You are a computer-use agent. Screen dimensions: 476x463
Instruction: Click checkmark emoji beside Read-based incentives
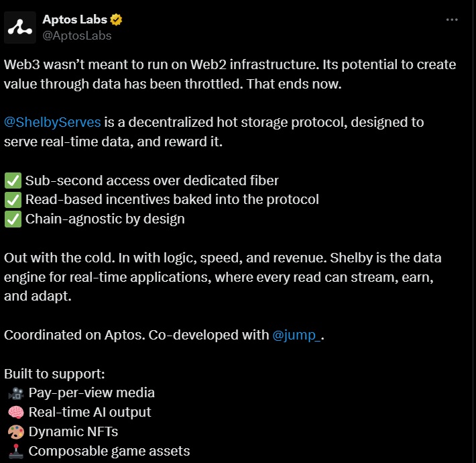pos(13,199)
